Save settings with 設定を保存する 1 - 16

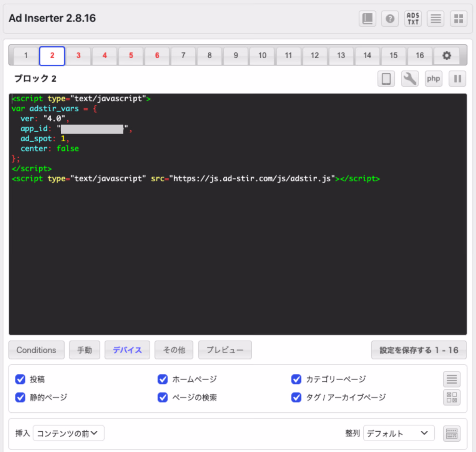coord(419,350)
